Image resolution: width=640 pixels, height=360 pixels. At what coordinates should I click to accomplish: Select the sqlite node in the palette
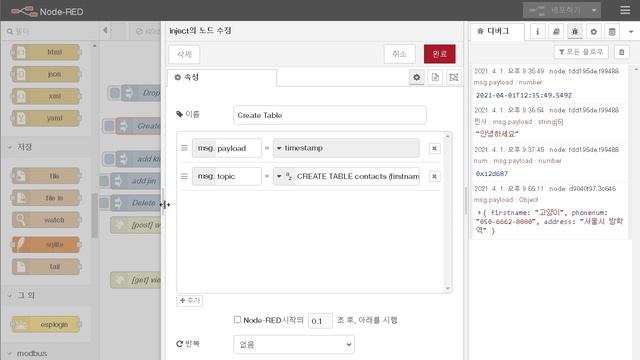coord(46,244)
